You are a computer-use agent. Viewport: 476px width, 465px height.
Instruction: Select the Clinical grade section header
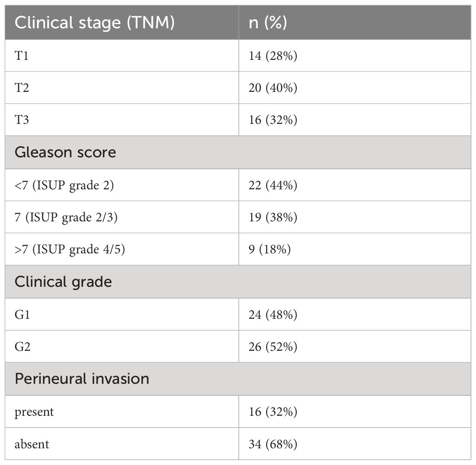pyautogui.click(x=238, y=282)
